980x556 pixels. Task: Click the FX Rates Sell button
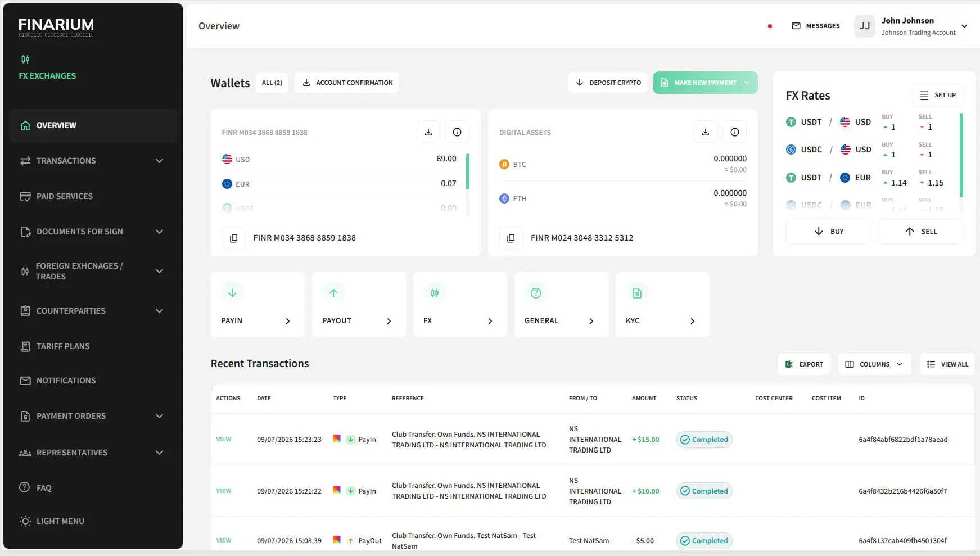click(920, 232)
